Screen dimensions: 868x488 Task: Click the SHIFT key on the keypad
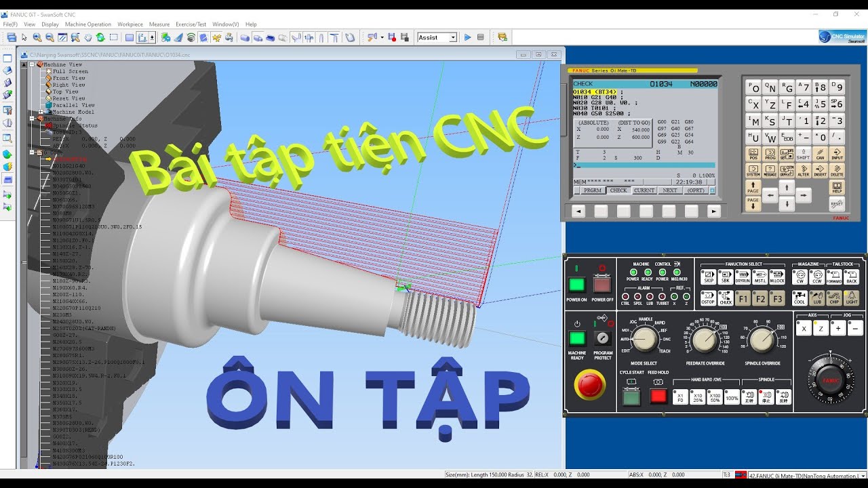click(x=804, y=155)
